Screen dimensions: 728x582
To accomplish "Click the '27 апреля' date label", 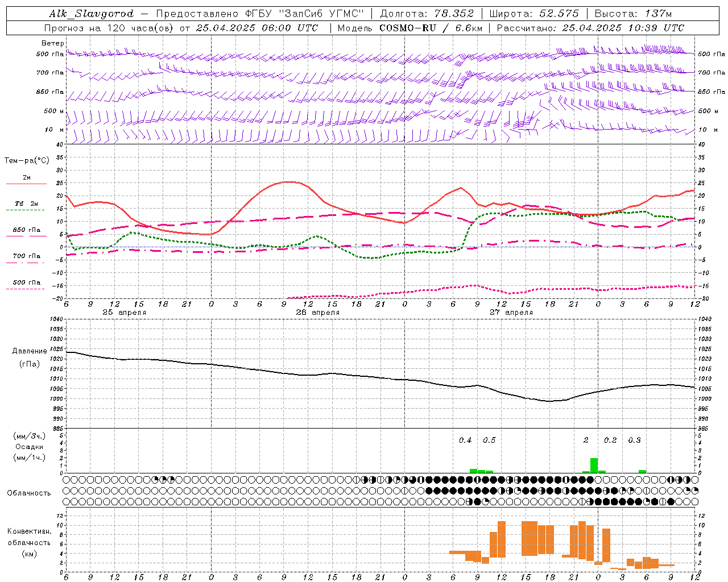I will click(511, 313).
